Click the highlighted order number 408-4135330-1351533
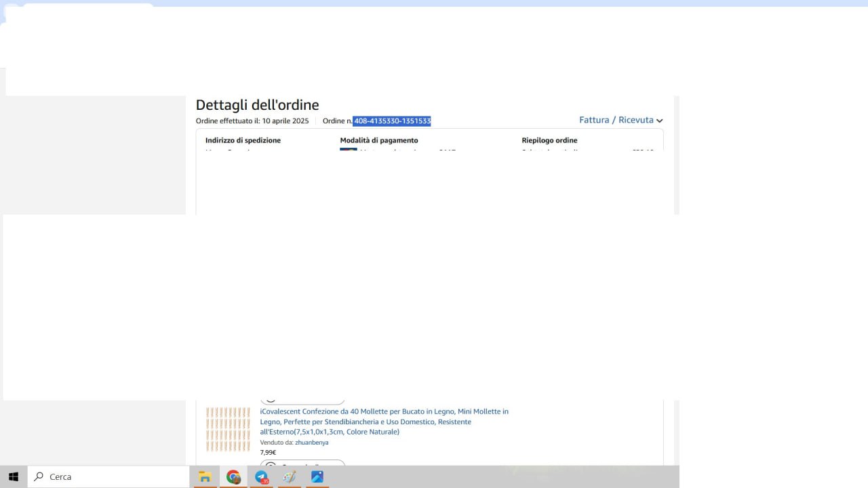This screenshot has width=868, height=488. (392, 121)
